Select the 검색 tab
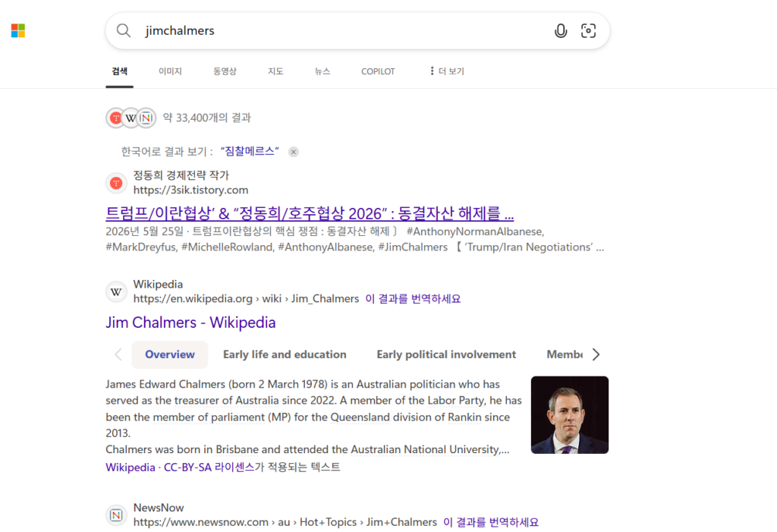Screen dimensions: 777x532 119,71
